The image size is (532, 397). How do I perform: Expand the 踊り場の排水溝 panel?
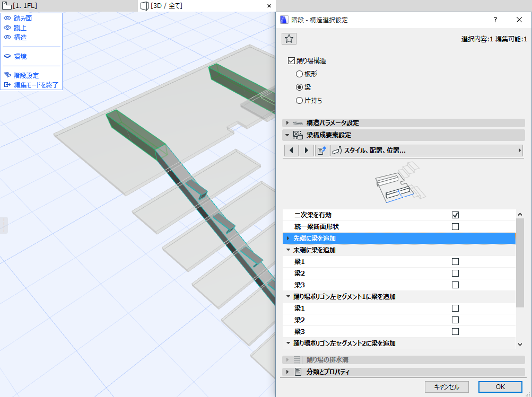point(287,360)
